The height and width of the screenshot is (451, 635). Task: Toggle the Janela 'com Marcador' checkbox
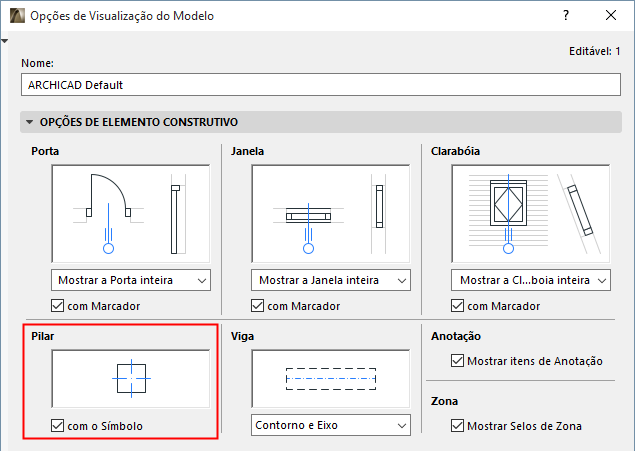click(x=258, y=306)
